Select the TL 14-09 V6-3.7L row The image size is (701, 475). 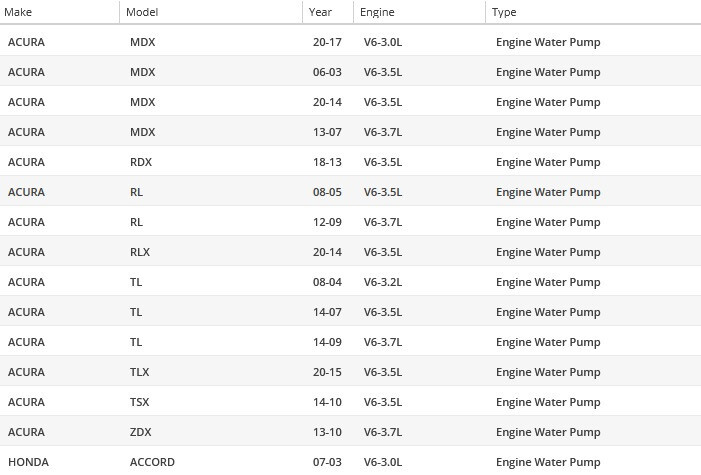click(350, 342)
